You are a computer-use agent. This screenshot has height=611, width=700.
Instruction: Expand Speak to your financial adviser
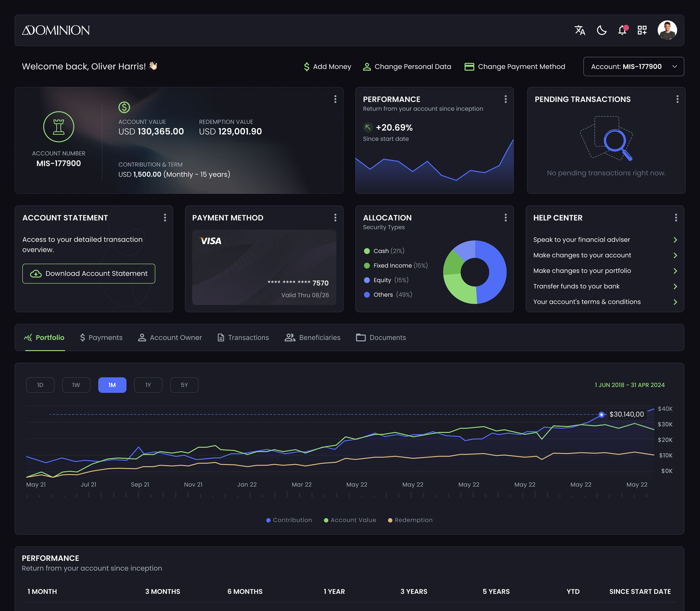[x=675, y=240]
